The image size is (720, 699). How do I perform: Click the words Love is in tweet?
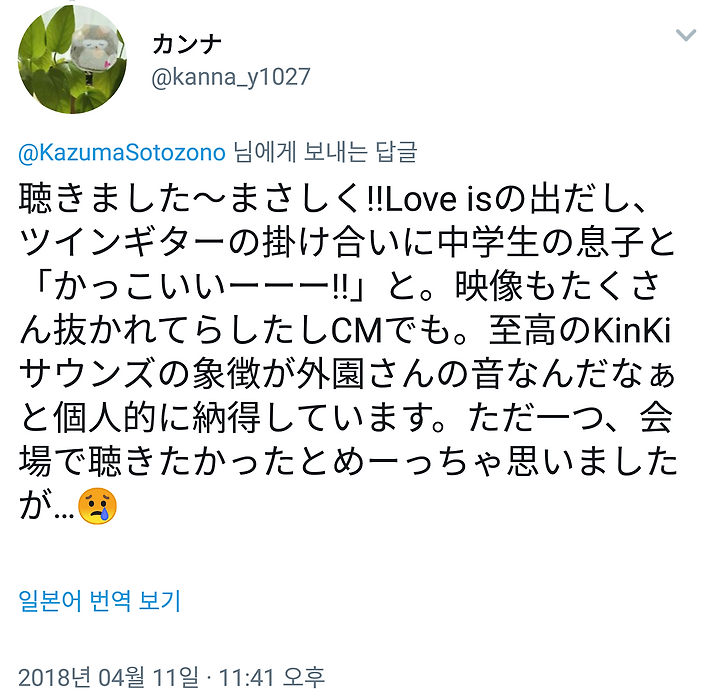[x=438, y=200]
